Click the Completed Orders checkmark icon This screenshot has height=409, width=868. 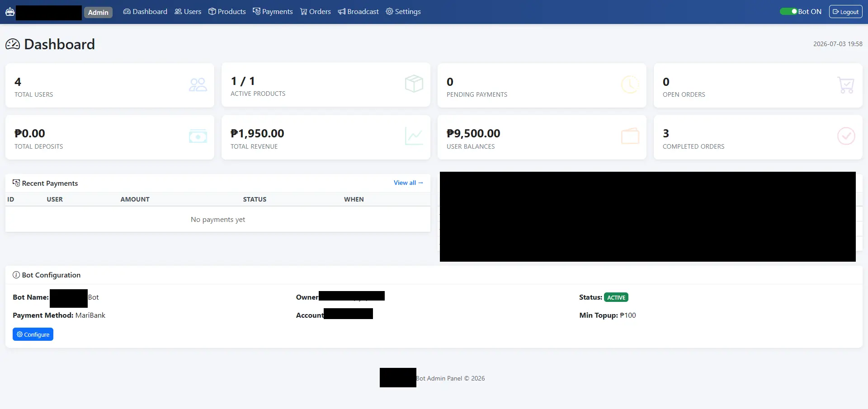pyautogui.click(x=846, y=136)
